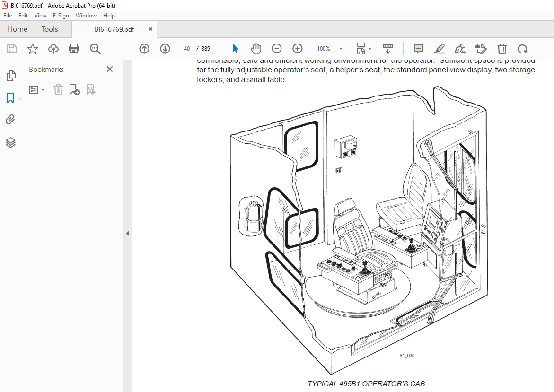Zoom out with minus button
This screenshot has width=554, height=392.
pyautogui.click(x=277, y=49)
